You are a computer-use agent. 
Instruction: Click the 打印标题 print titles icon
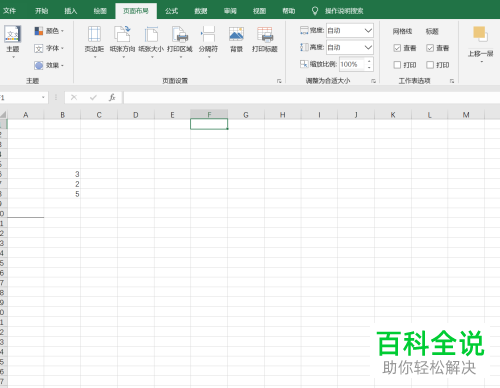265,34
